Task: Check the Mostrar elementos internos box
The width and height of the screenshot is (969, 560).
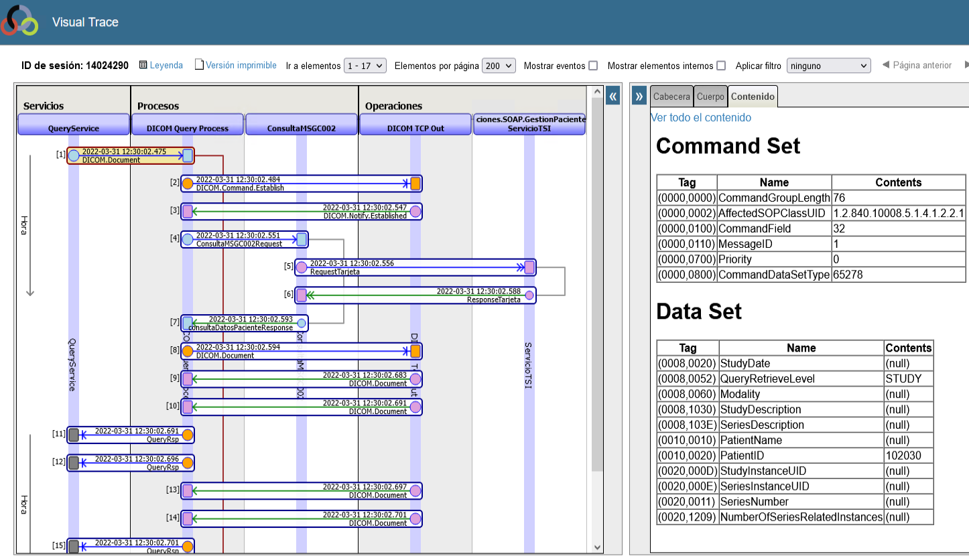Action: tap(721, 66)
